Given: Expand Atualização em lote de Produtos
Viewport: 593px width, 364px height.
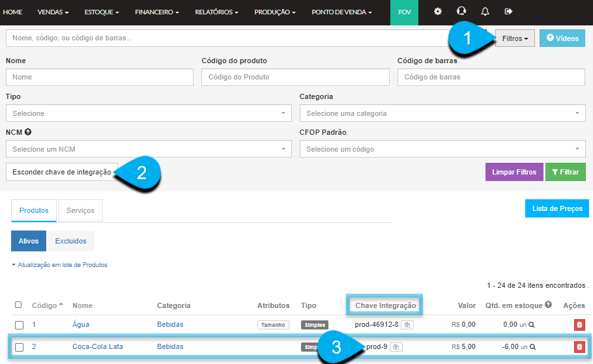Looking at the screenshot, I should pyautogui.click(x=59, y=265).
